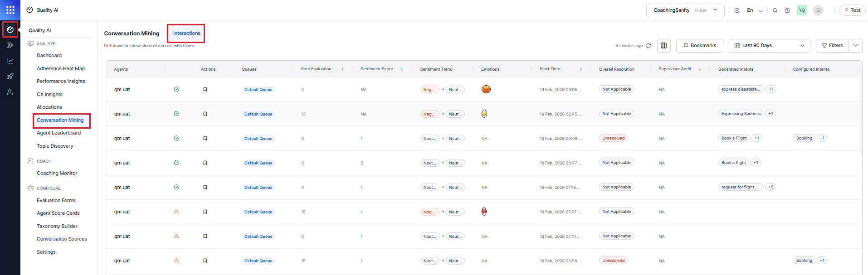Click the add-user icon in left rail
This screenshot has width=868, height=275.
click(x=10, y=92)
